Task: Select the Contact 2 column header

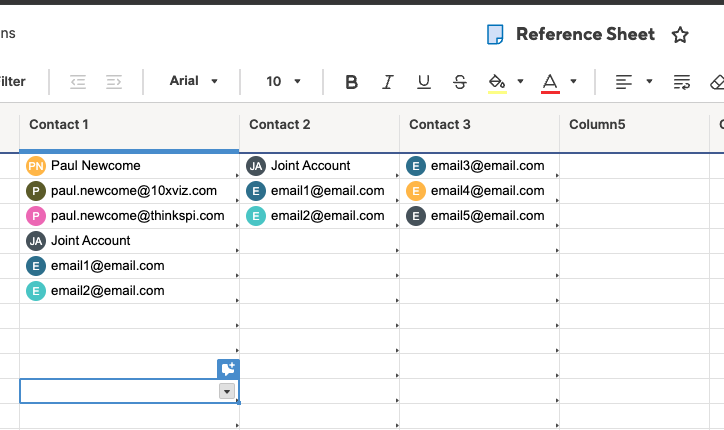Action: 319,125
